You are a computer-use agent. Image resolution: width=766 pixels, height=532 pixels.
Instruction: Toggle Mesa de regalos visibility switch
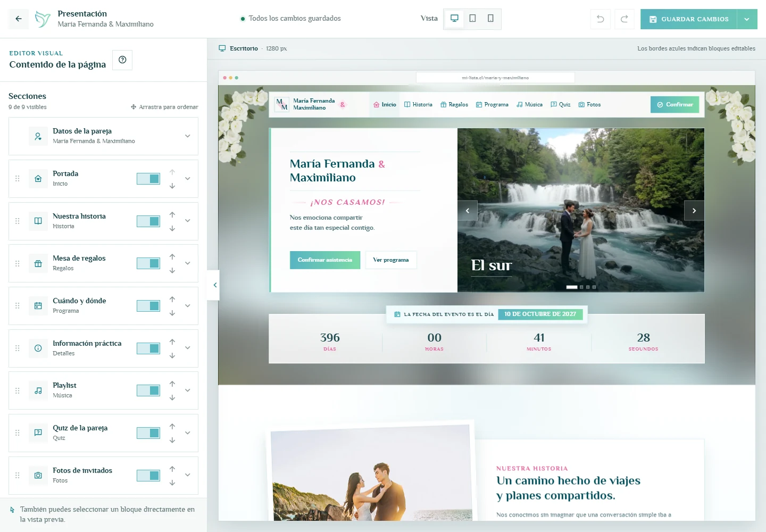[148, 263]
